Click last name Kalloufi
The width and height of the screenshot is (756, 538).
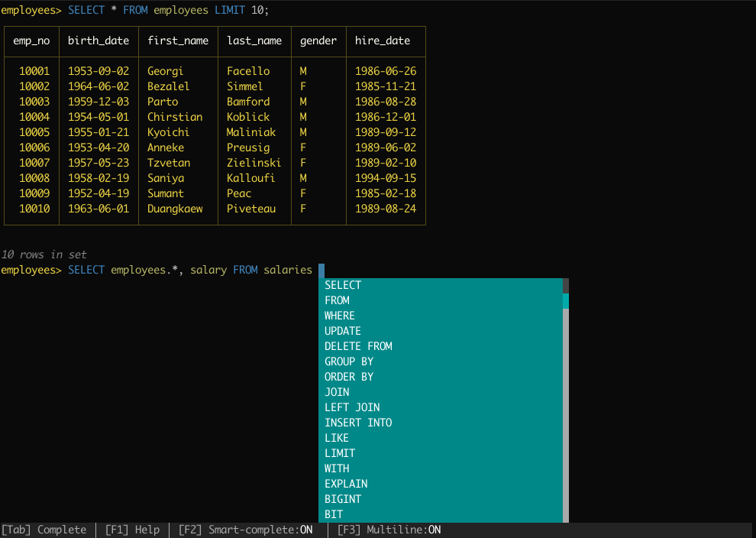(x=251, y=178)
